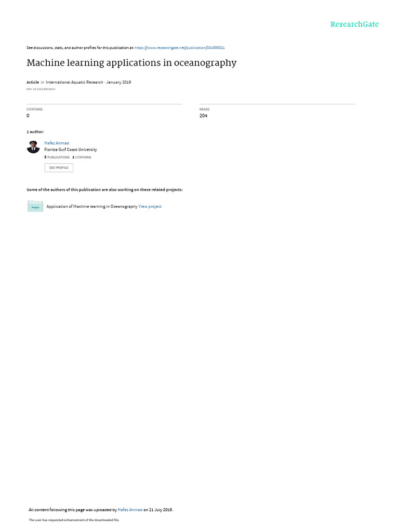Click the enhancement request notice at bottom
The image size is (399, 532).
(x=74, y=520)
